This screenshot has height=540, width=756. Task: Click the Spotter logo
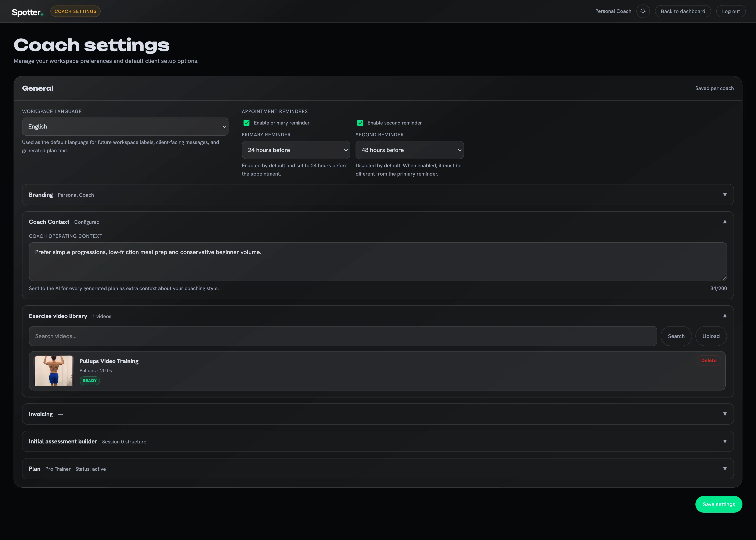point(27,12)
